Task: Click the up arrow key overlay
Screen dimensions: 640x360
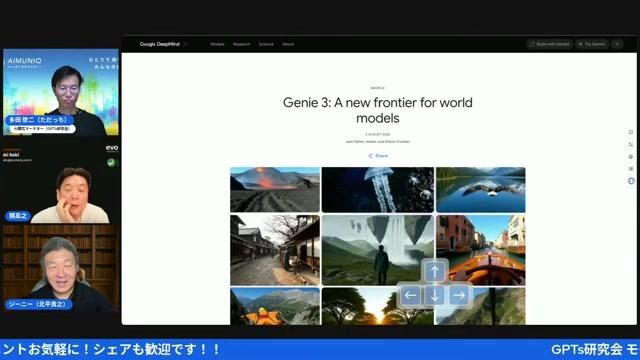Action: (435, 271)
